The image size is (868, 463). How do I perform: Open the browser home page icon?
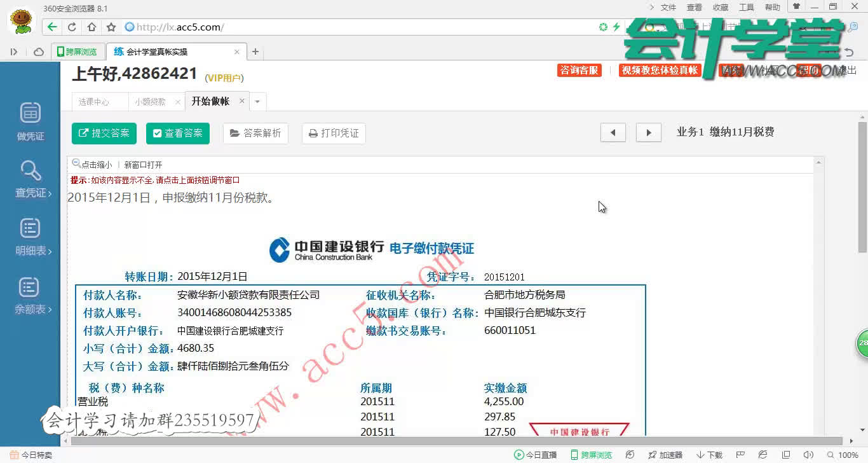(92, 27)
